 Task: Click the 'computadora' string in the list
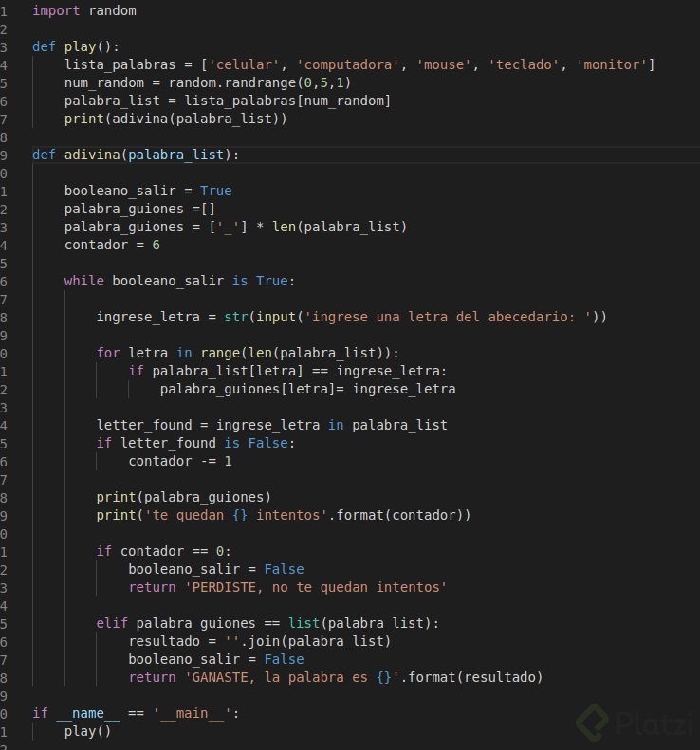[348, 64]
